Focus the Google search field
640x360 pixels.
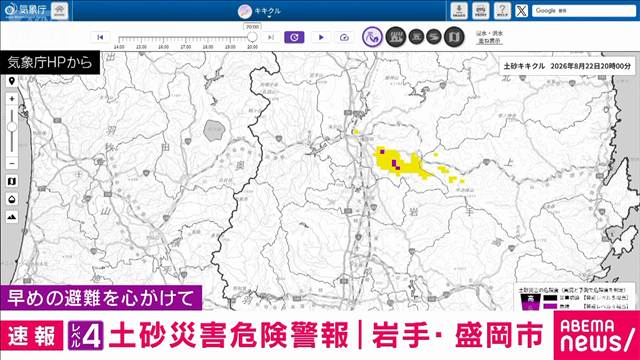(x=584, y=11)
